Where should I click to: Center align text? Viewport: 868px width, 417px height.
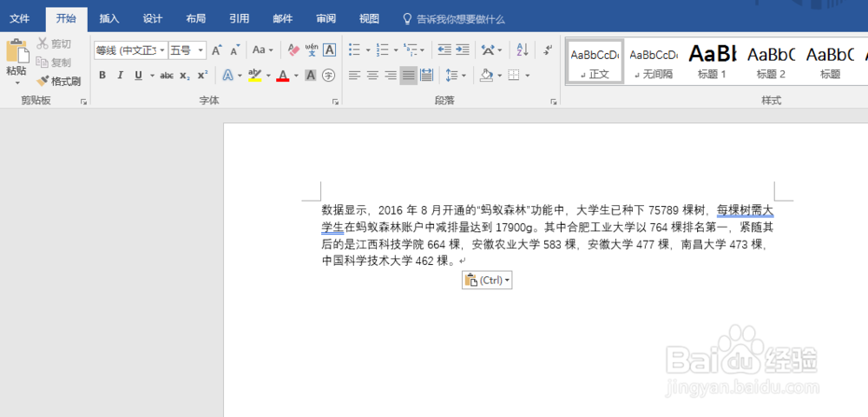[372, 76]
